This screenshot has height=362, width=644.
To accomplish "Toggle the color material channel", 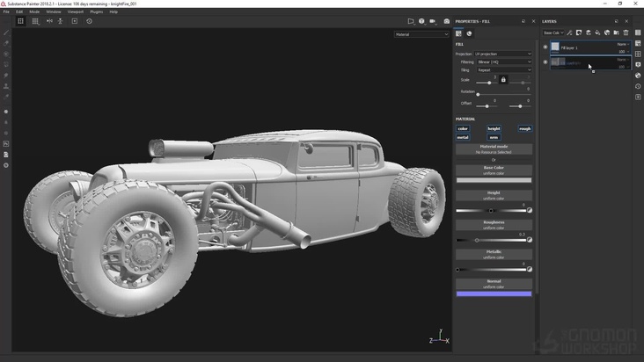I will tap(463, 128).
